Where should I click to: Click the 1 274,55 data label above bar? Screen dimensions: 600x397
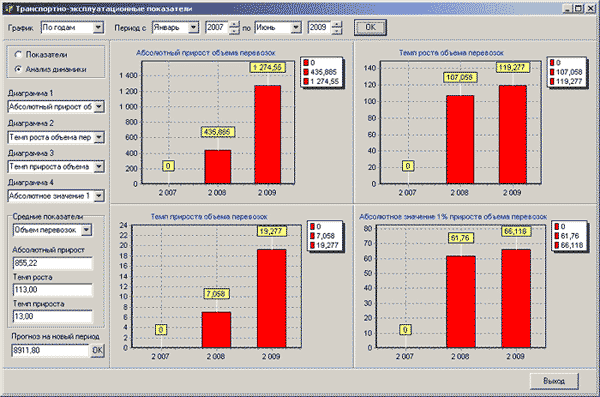point(267,67)
